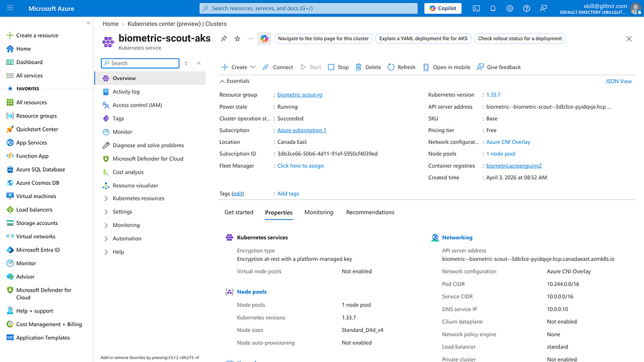Select the Properties tab
This screenshot has height=362, width=644.
(279, 212)
